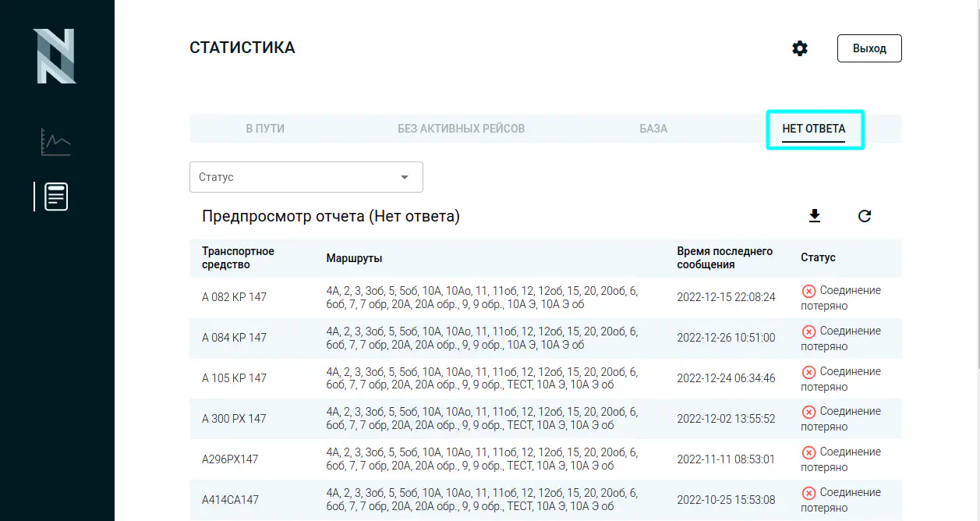Click red error icon for A 082 KP 147
The height and width of the screenshot is (521, 980).
[808, 291]
